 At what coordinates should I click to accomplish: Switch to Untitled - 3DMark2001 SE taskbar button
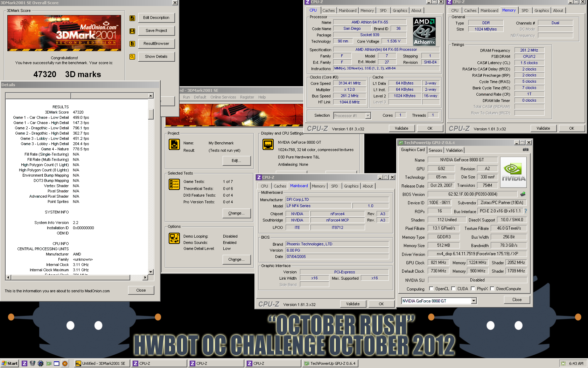click(x=102, y=363)
